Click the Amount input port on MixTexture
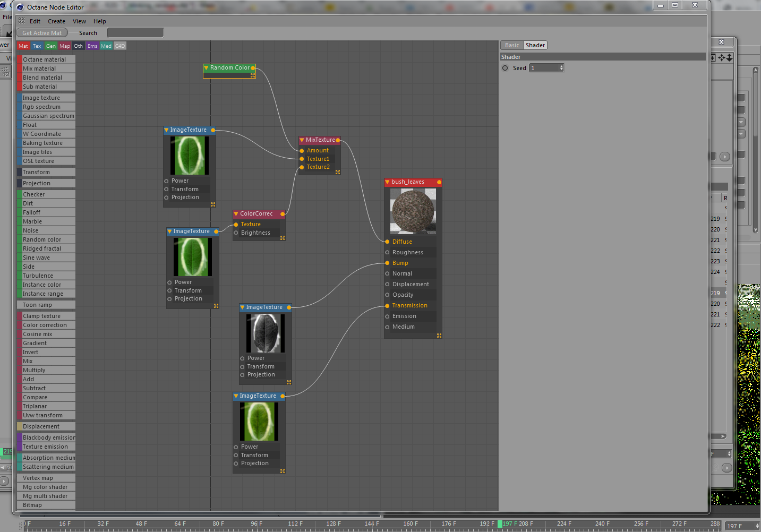Screen dimensions: 761x532 click(x=302, y=151)
